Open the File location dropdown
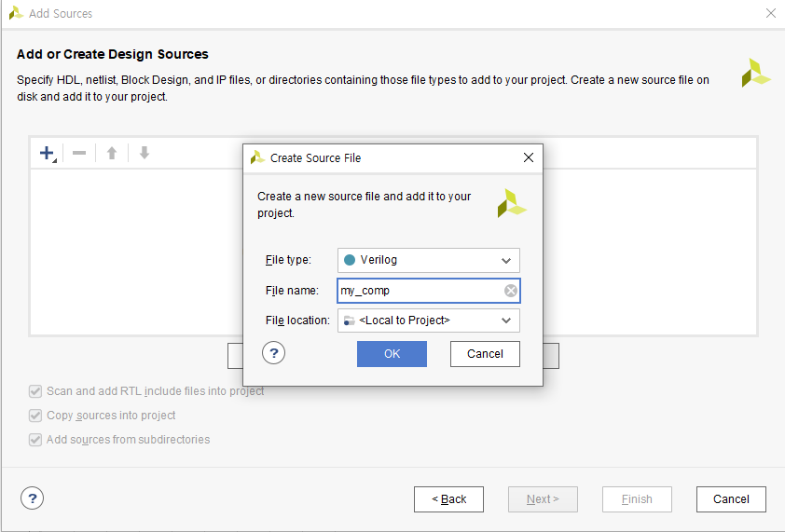Viewport: 785px width, 532px height. (429, 321)
